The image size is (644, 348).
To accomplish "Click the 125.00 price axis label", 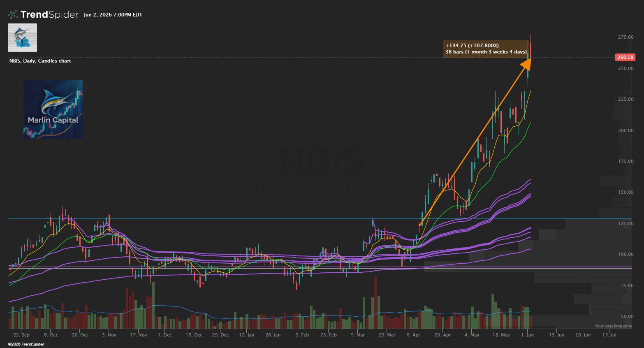I will click(625, 223).
